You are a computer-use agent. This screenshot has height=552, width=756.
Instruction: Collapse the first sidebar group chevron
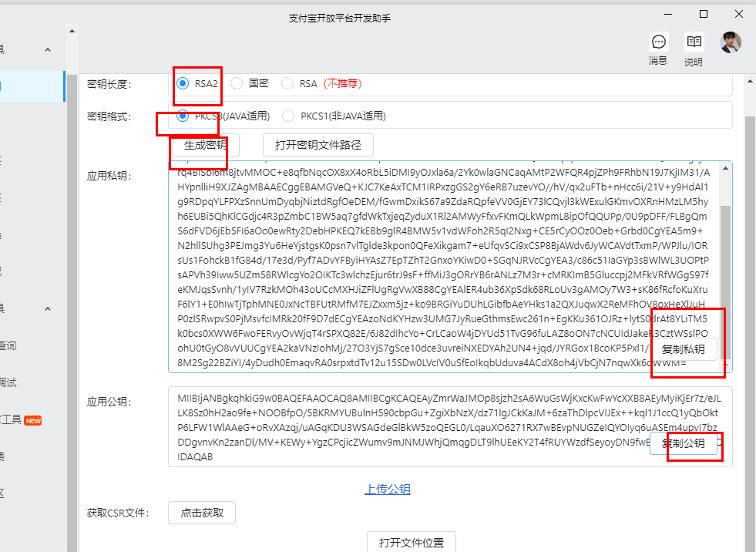coord(48,49)
